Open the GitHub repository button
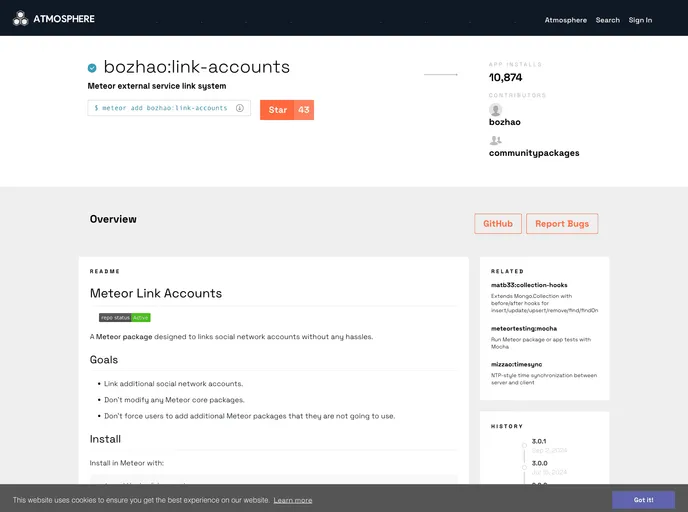This screenshot has height=512, width=688. [x=498, y=224]
